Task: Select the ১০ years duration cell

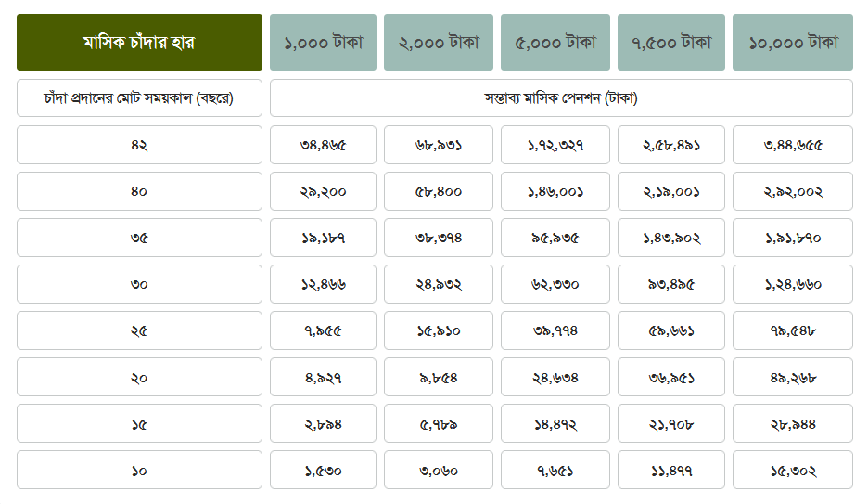Action: click(x=139, y=470)
